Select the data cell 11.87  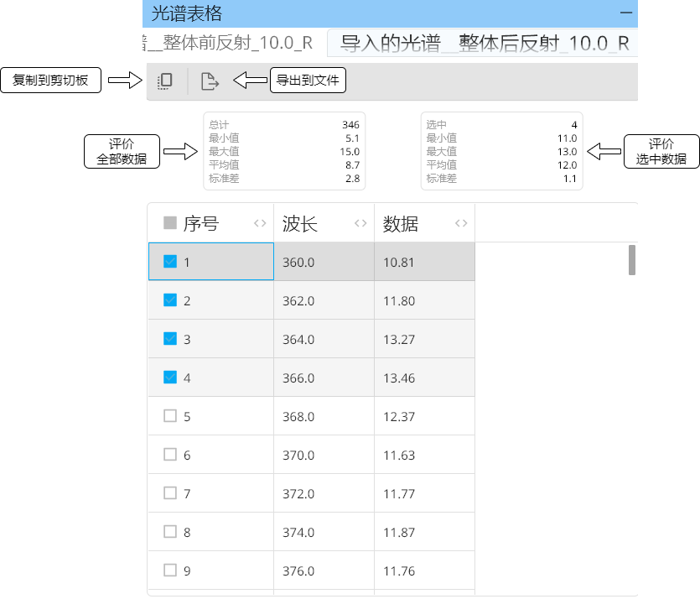point(399,533)
